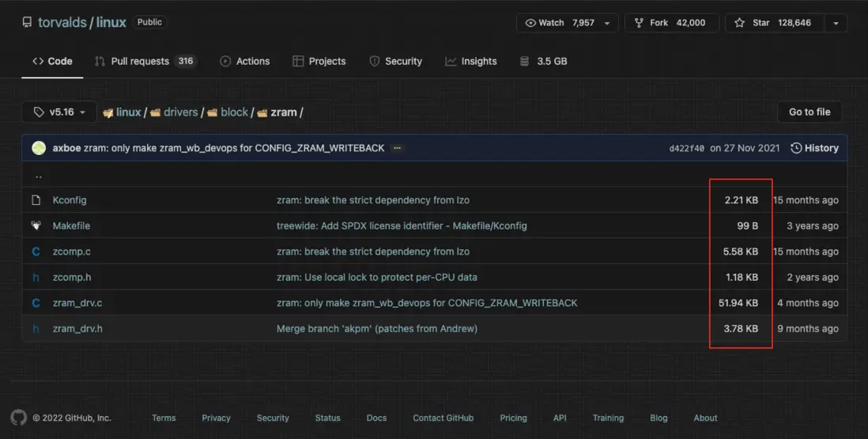The image size is (868, 439).
Task: Open zcomp.c's lzo dependency commit message
Action: tap(373, 252)
